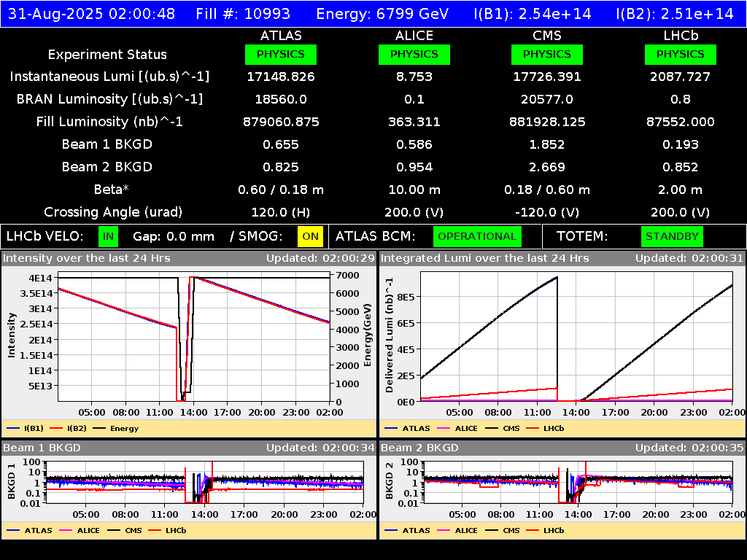This screenshot has height=560, width=747.
Task: Click the Intensity over the last 24 Hrs title
Action: coord(86,259)
